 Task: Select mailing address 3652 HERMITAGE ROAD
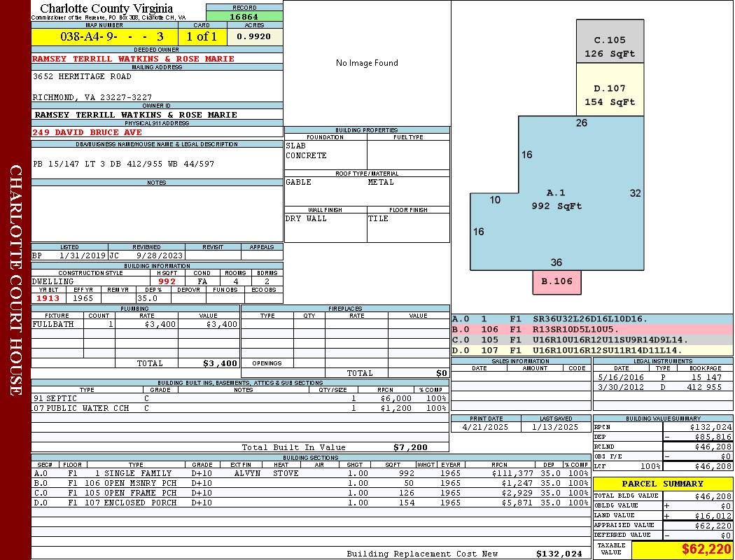pyautogui.click(x=82, y=76)
